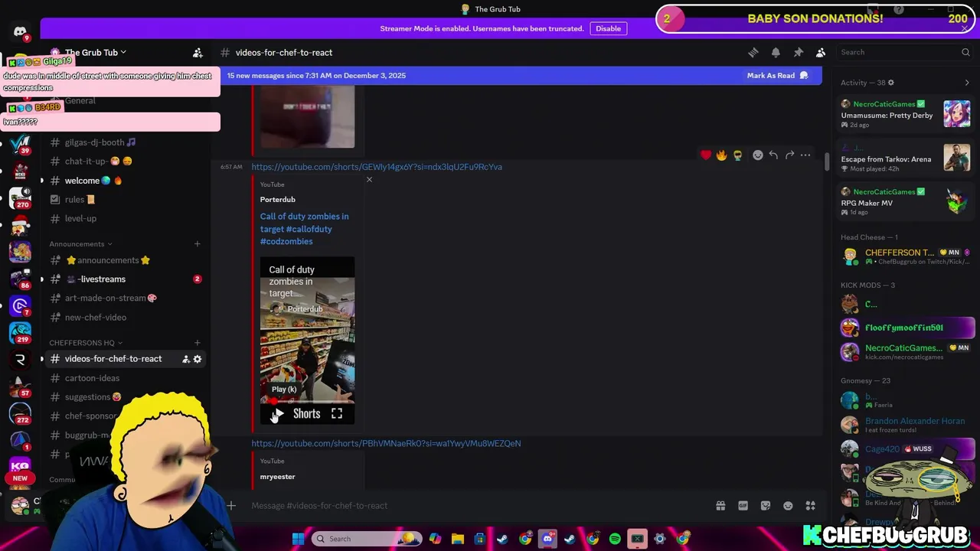Open the gift Nitro icon
Viewport: 980px width, 551px height.
click(x=720, y=506)
